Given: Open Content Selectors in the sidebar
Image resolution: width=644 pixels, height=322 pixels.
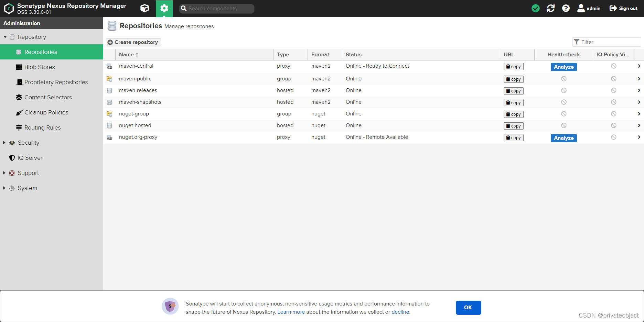Looking at the screenshot, I should tap(52, 97).
